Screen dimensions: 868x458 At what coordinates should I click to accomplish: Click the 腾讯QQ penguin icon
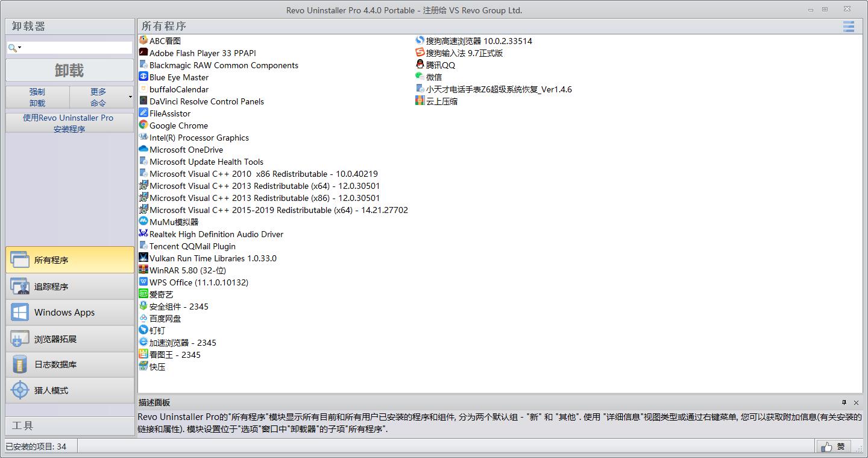tap(420, 65)
